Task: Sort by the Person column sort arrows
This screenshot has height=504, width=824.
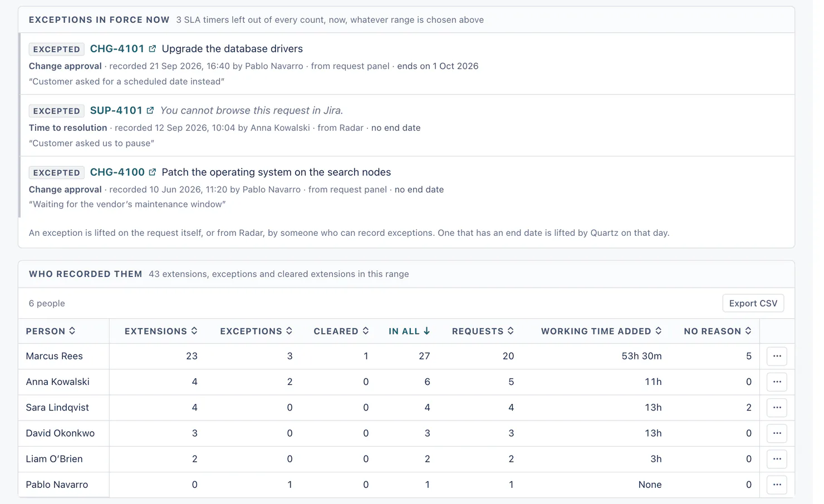Action: (72, 331)
